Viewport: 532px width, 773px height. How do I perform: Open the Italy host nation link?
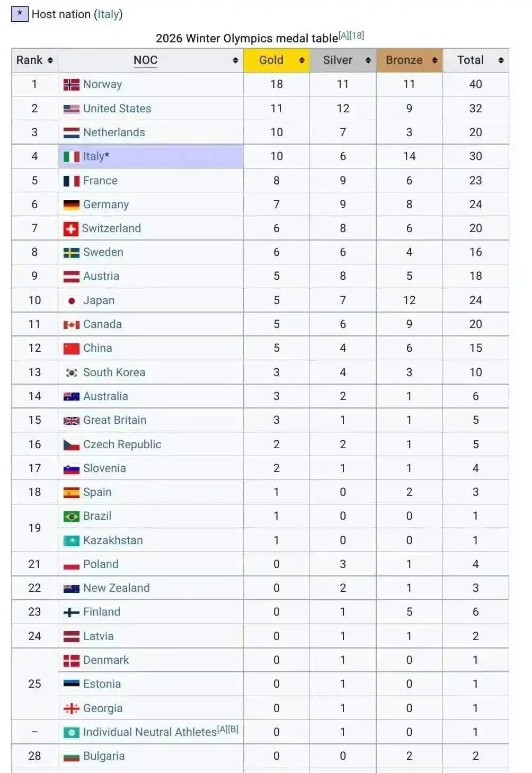coord(108,14)
